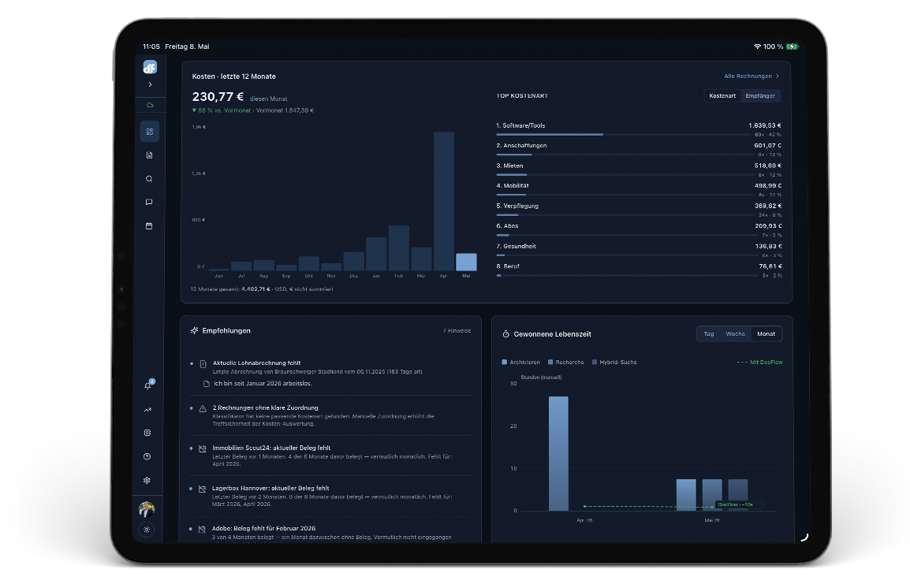Click the DocFlow app logo in sidebar

click(150, 67)
